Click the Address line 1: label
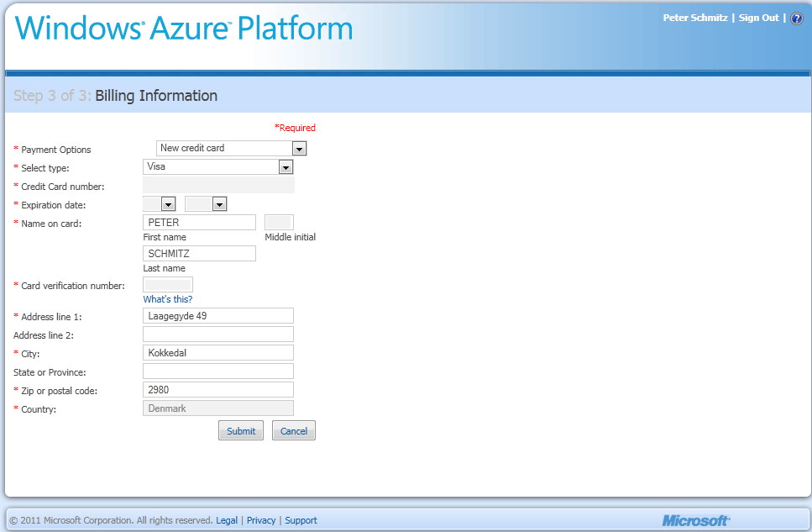 pyautogui.click(x=51, y=317)
